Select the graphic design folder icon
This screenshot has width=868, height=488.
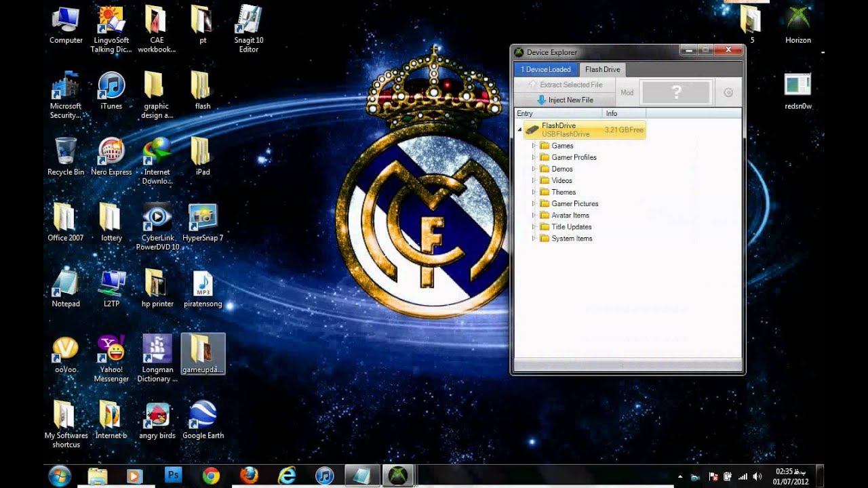pos(157,96)
